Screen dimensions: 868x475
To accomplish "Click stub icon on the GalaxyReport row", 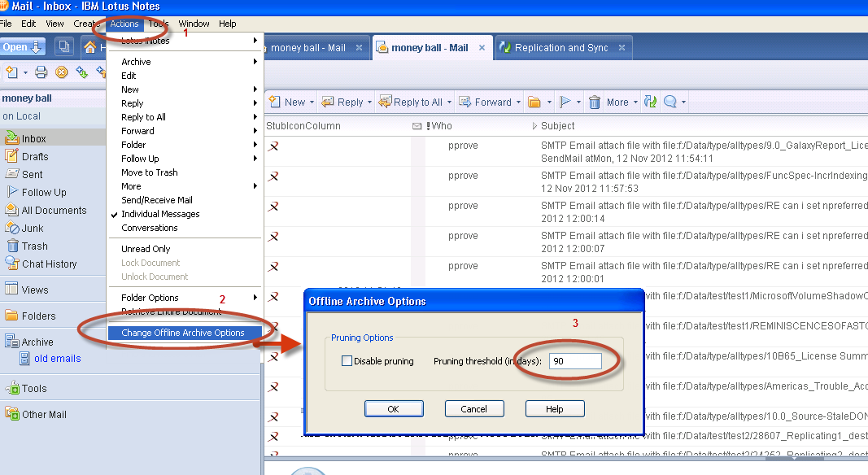I will (273, 146).
